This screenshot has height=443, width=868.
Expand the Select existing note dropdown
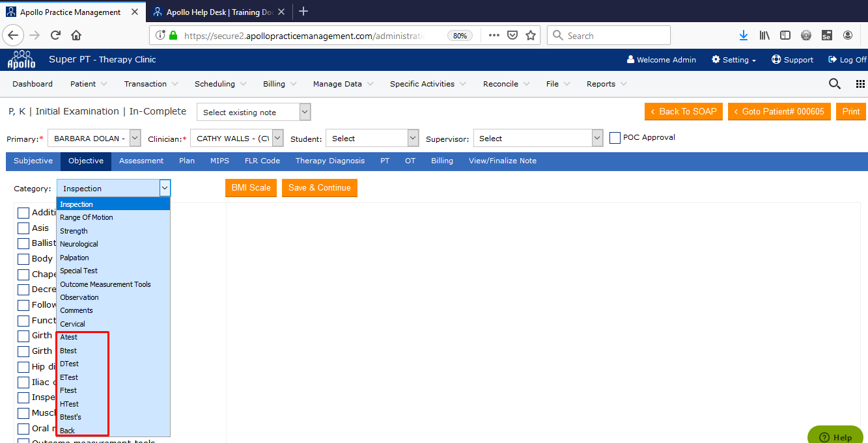click(x=253, y=112)
